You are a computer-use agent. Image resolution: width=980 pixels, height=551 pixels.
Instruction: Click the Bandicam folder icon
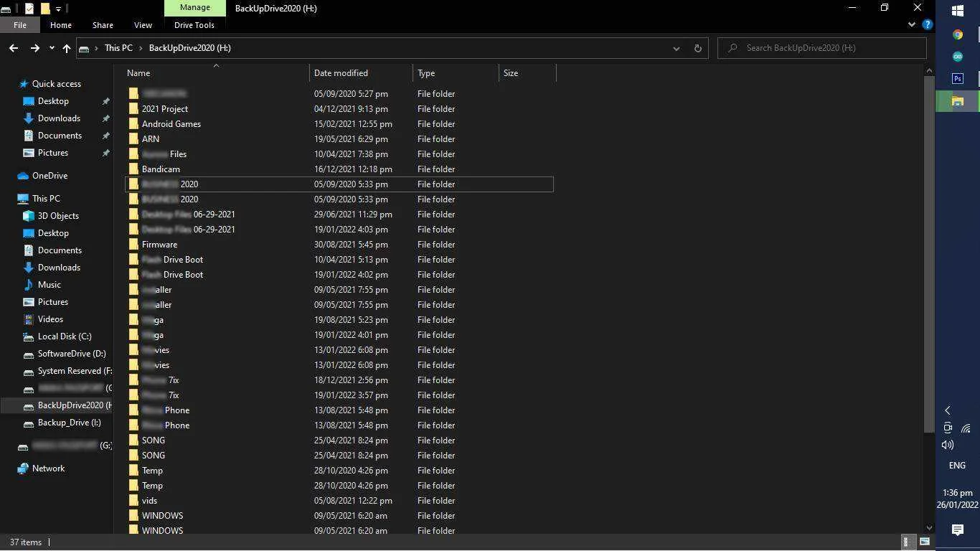point(133,169)
